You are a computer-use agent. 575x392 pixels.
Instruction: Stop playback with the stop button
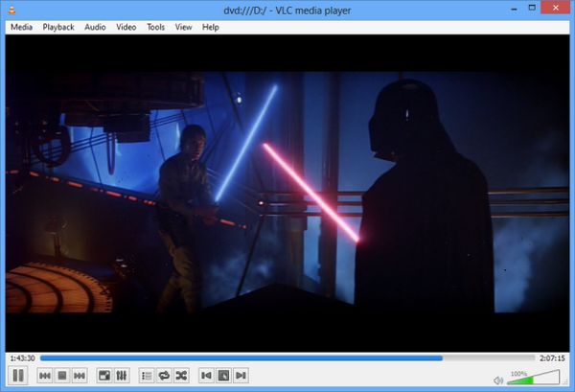[x=62, y=376]
